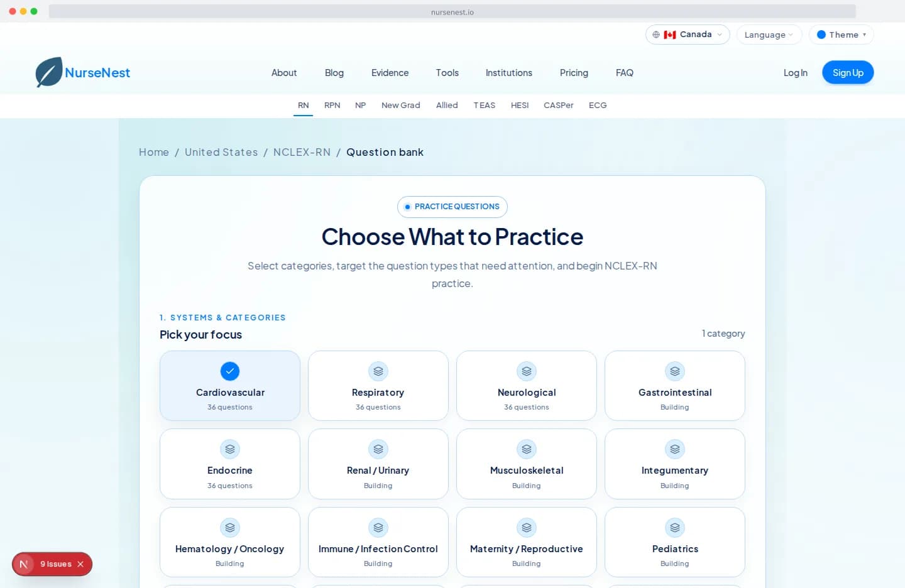Select the Integumentary category card
Viewport: 905px width, 588px height.
pos(675,464)
